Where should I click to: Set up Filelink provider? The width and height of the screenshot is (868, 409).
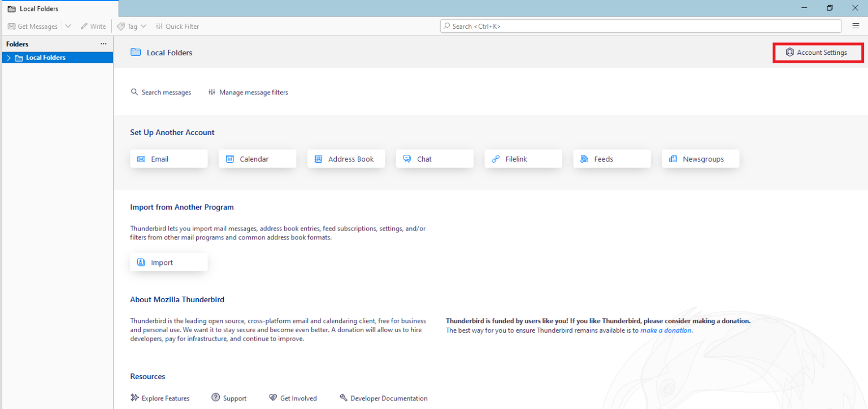(523, 159)
